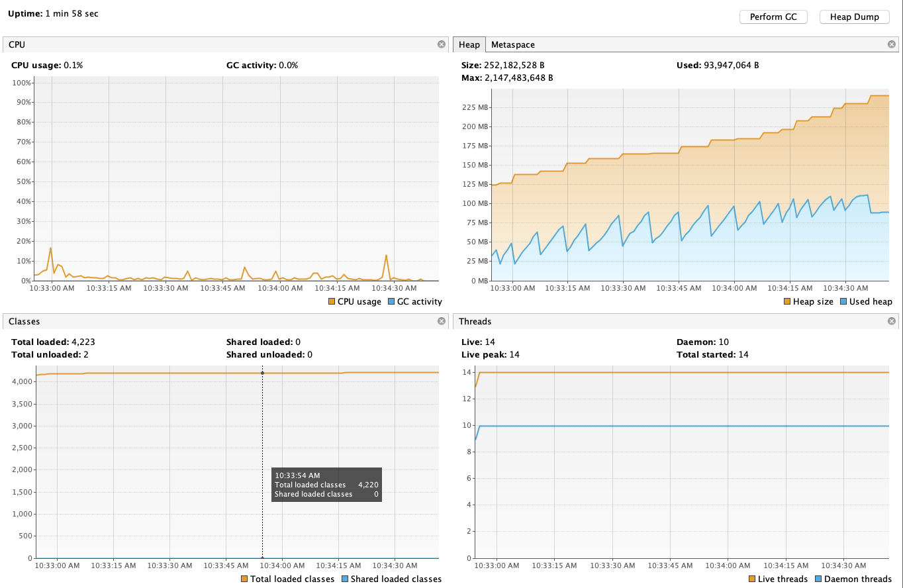Click the CPU usage legend swatch
903x588 pixels.
332,302
